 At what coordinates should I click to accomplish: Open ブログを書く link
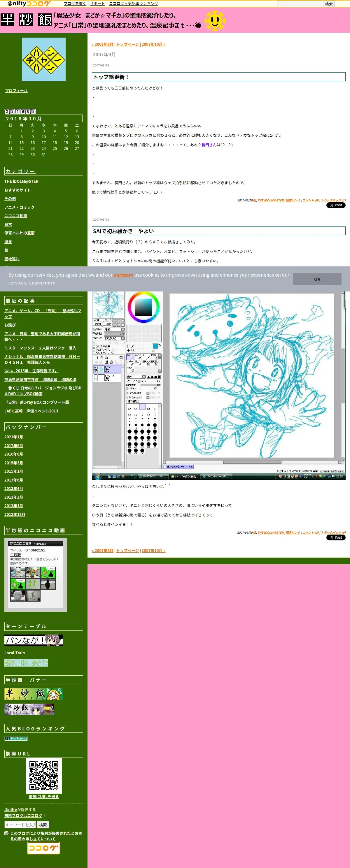75,4
